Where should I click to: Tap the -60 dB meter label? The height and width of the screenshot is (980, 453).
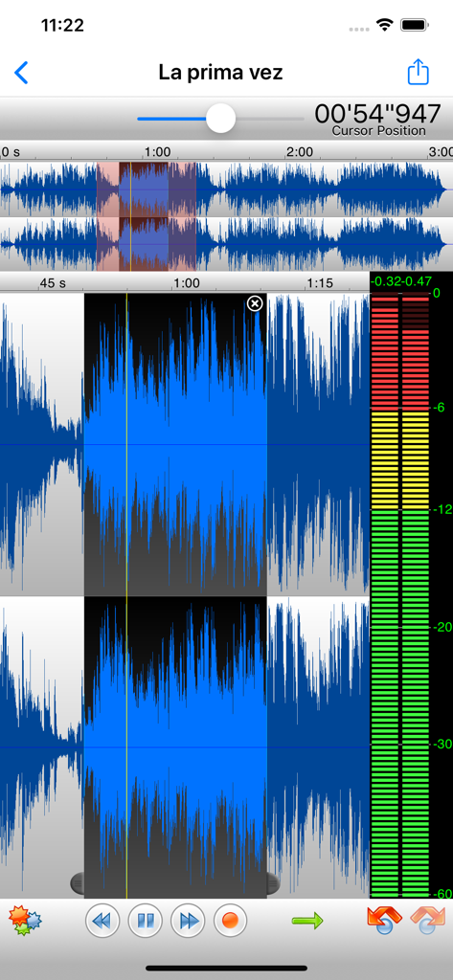click(441, 893)
